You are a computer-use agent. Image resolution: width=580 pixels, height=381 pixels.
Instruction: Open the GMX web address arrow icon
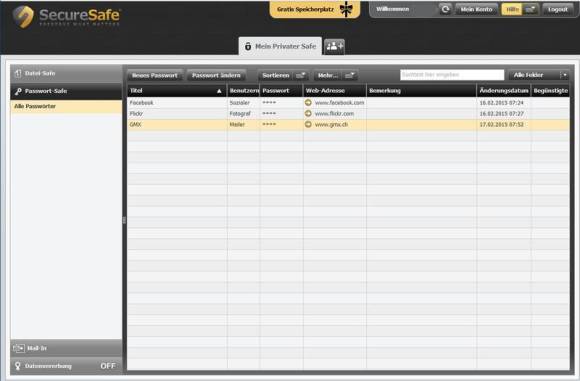tap(308, 125)
